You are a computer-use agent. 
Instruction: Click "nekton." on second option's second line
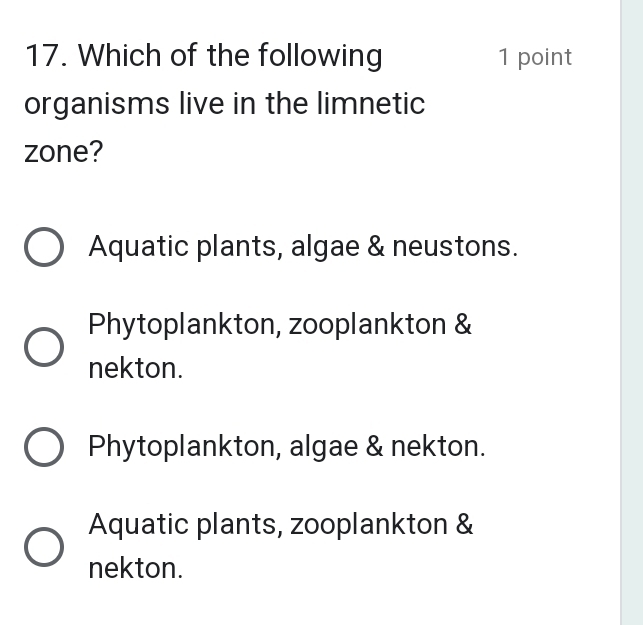point(136,369)
